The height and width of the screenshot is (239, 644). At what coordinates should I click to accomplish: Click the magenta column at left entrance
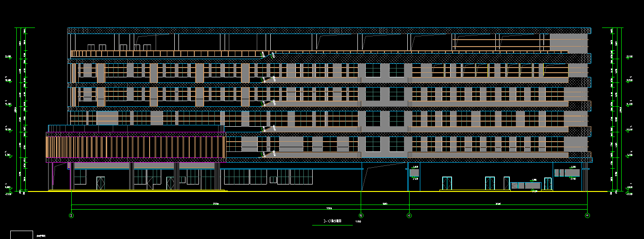[x=71, y=177]
